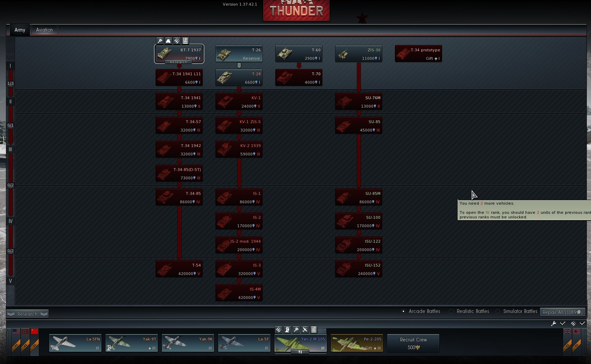Select the KV-1 tank card

[x=239, y=102]
